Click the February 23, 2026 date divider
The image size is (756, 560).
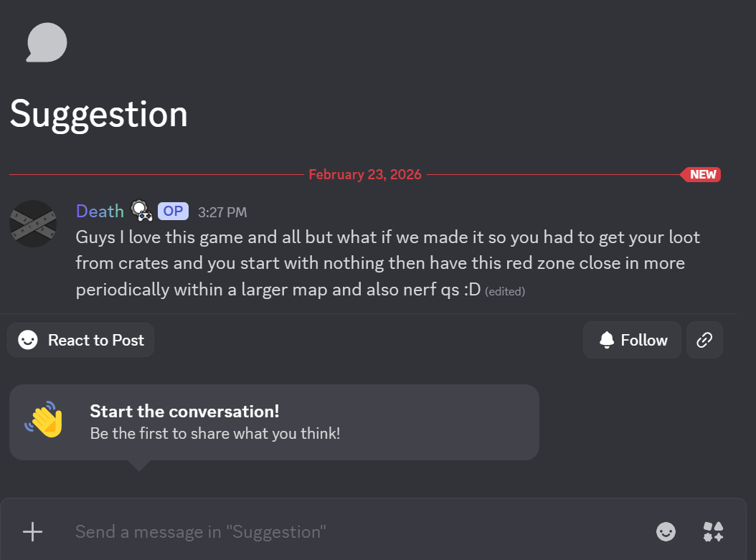click(364, 174)
